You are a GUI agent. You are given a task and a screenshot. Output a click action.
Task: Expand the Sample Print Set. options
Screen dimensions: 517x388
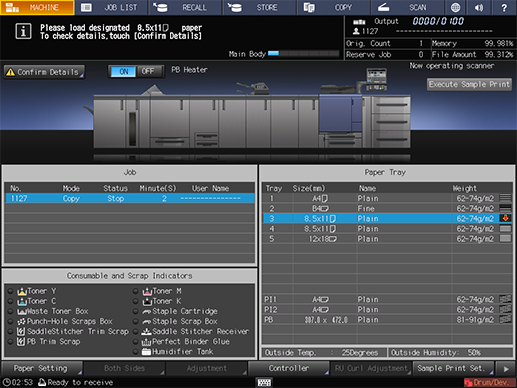[x=453, y=368]
